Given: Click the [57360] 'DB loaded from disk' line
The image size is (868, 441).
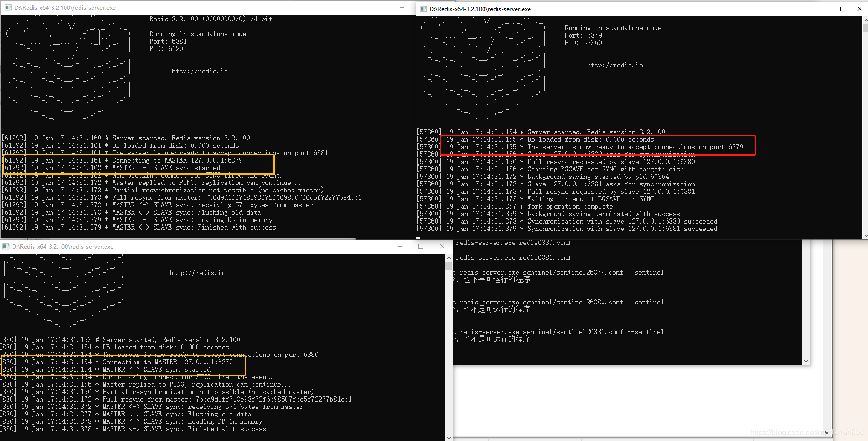Looking at the screenshot, I should (536, 139).
